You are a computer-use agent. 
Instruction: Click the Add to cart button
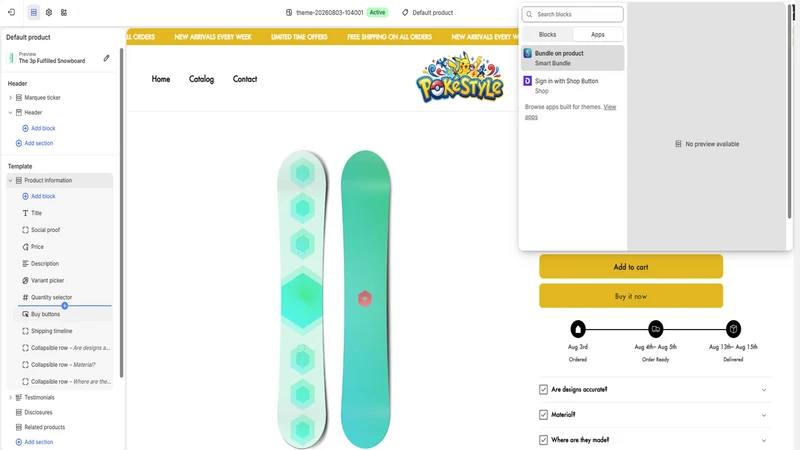(x=631, y=267)
